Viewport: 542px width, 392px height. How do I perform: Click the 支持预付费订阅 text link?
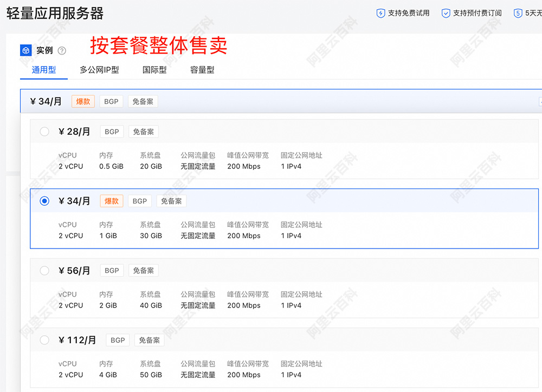tap(478, 13)
